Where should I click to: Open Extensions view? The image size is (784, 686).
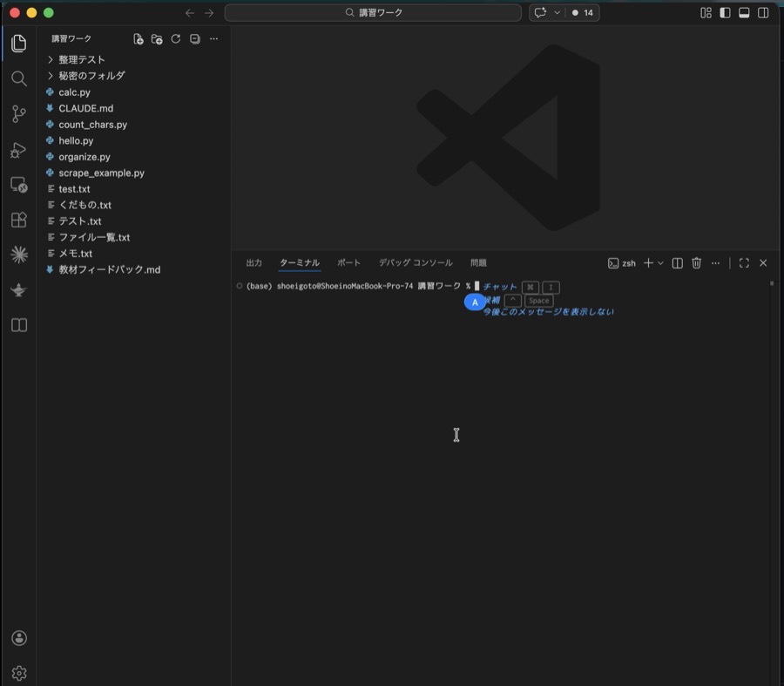click(18, 220)
